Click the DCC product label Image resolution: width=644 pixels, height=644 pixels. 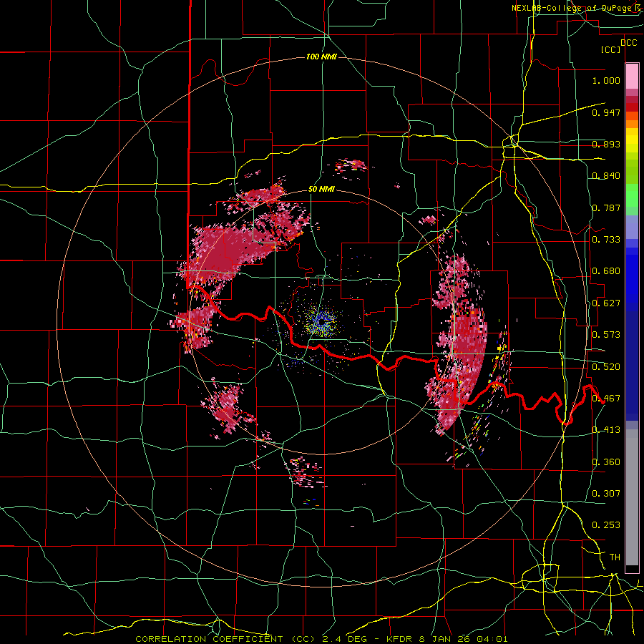628,43
